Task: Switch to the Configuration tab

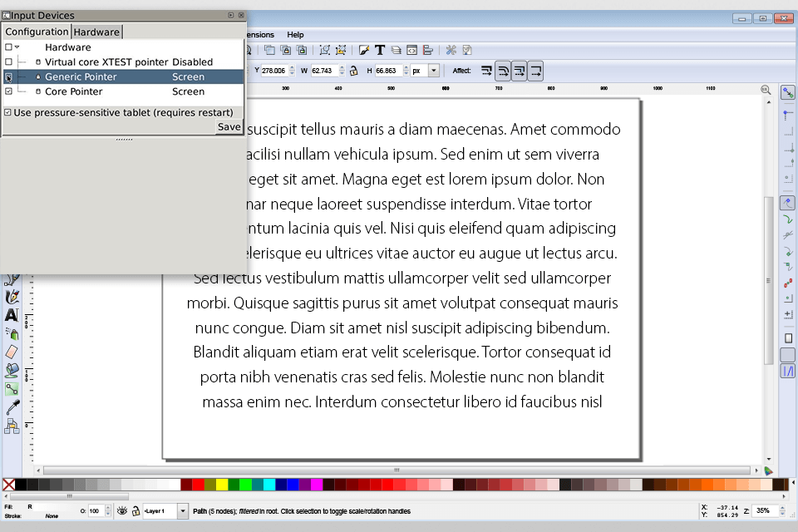Action: [x=37, y=32]
